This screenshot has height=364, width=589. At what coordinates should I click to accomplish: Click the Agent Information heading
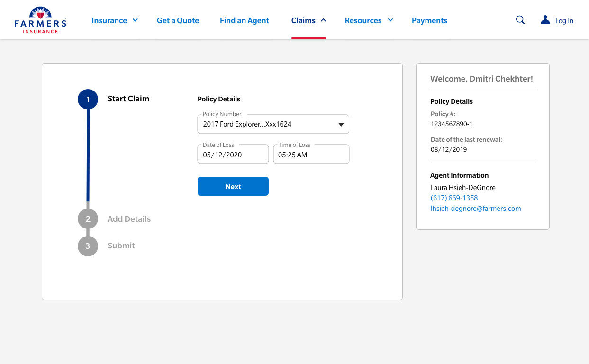pyautogui.click(x=459, y=175)
